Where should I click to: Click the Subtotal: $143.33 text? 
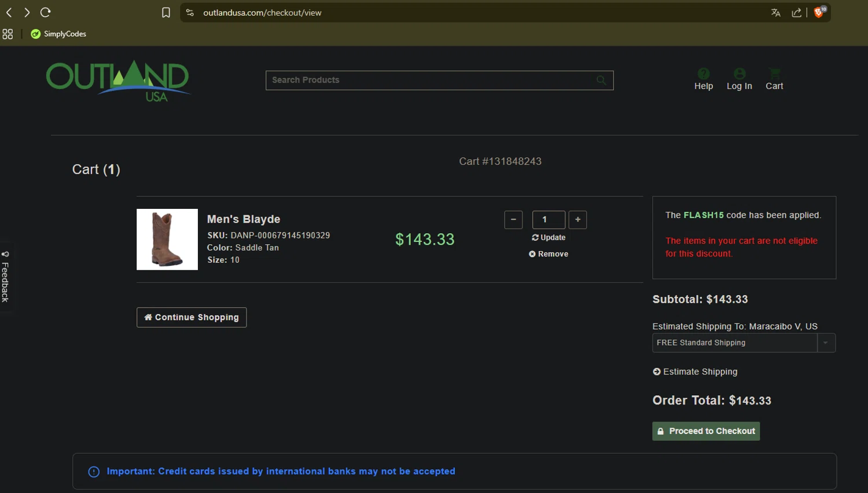tap(700, 299)
